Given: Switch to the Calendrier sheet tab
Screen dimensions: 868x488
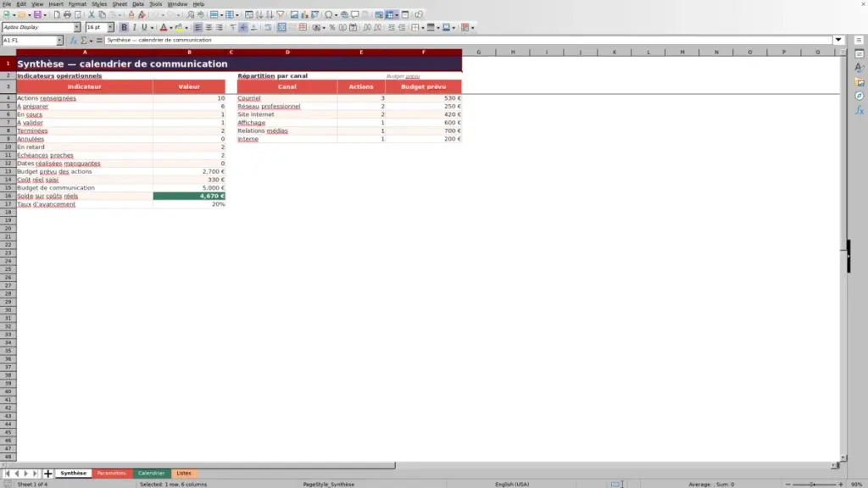Looking at the screenshot, I should coord(151,474).
